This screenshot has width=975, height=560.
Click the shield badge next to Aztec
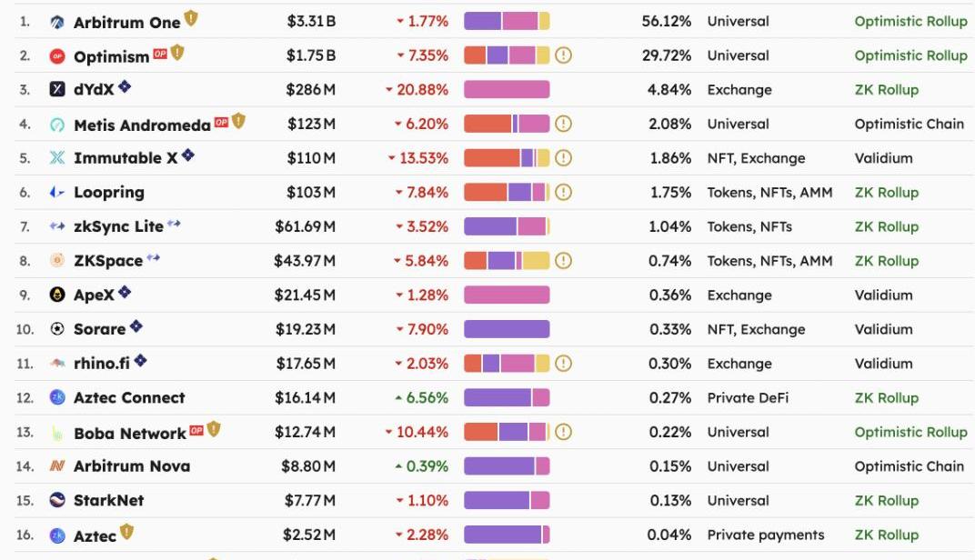(x=126, y=532)
